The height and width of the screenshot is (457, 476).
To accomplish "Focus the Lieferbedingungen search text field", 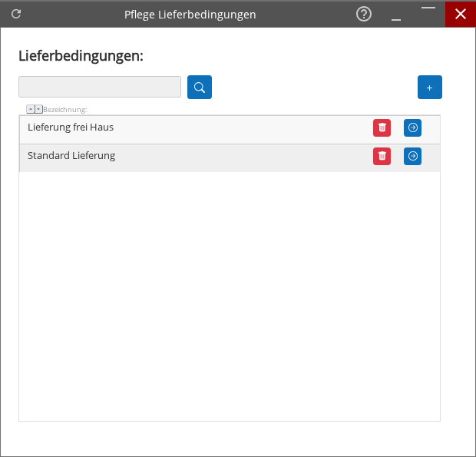I will 100,87.
